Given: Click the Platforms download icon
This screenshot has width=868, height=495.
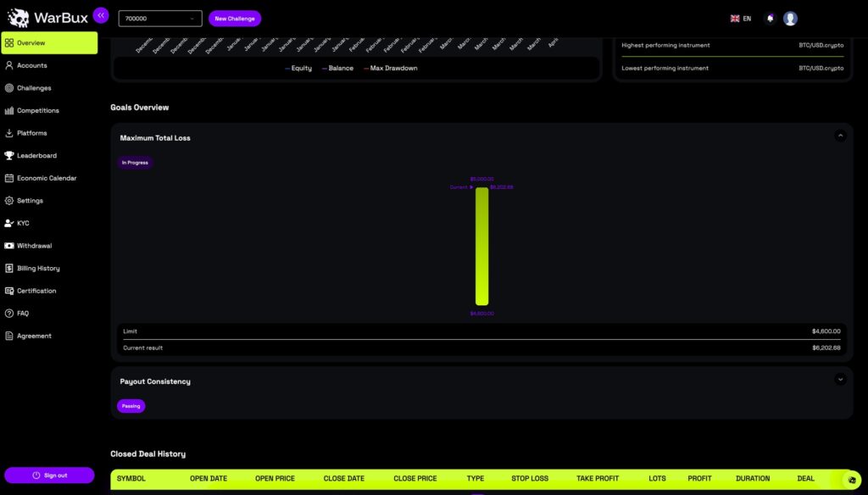Looking at the screenshot, I should 8,133.
